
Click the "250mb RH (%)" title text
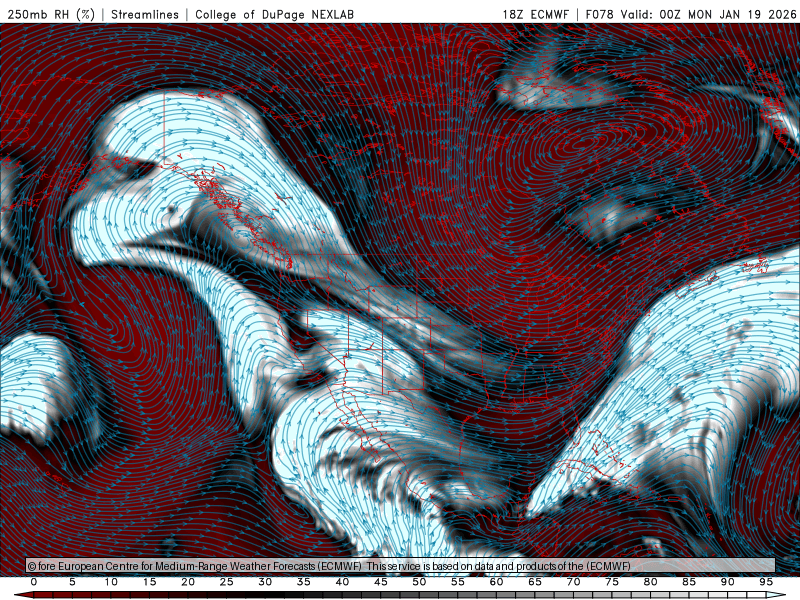51,14
